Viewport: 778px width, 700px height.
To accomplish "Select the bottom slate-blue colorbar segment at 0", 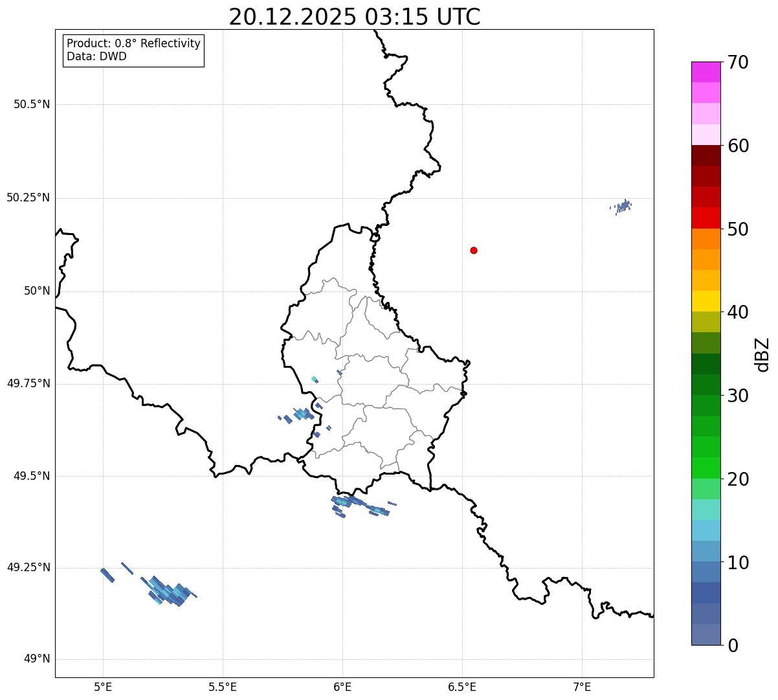I will [x=706, y=635].
